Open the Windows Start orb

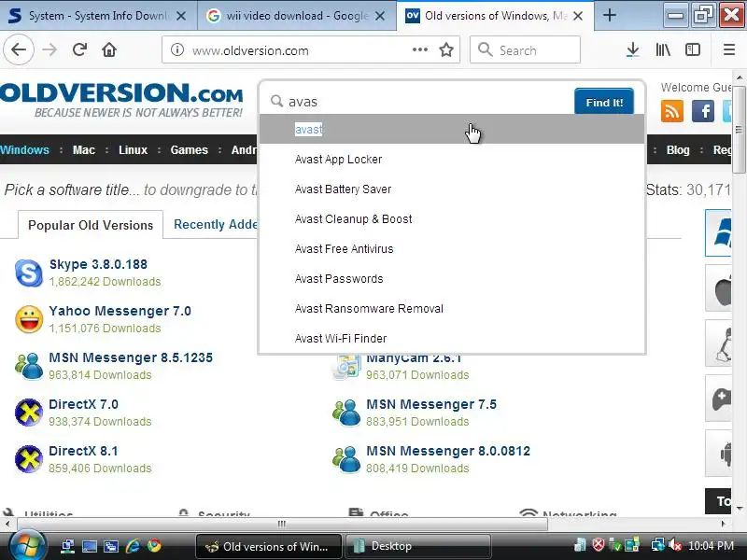pos(26,545)
